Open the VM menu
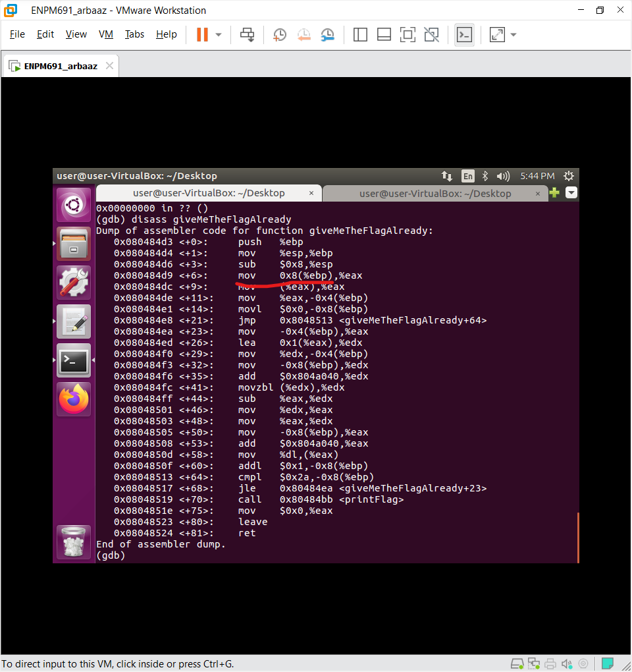 coord(105,34)
